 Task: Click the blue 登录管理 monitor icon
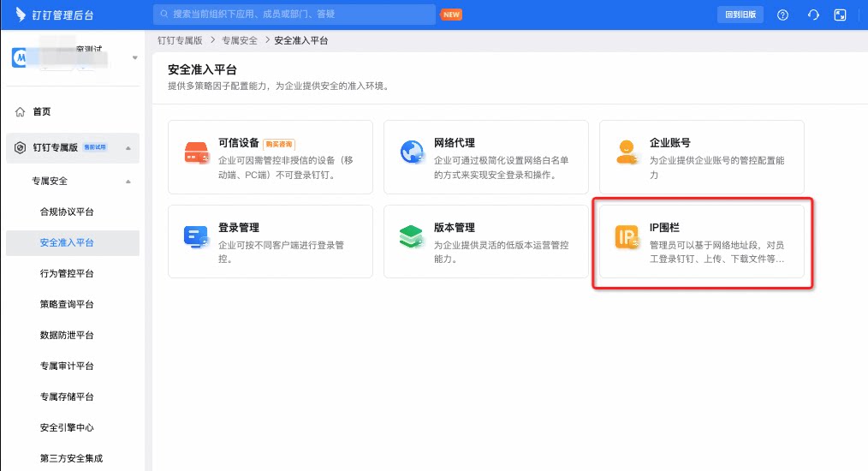pyautogui.click(x=197, y=237)
